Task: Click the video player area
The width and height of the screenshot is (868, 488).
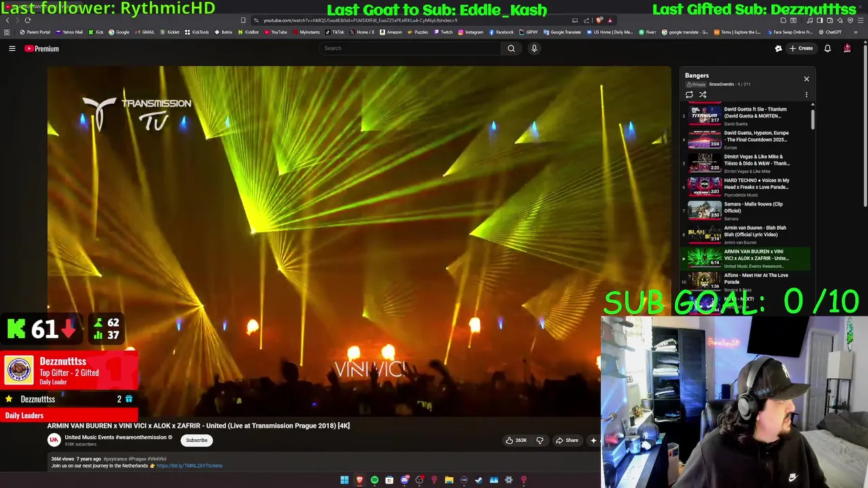Action: click(359, 241)
